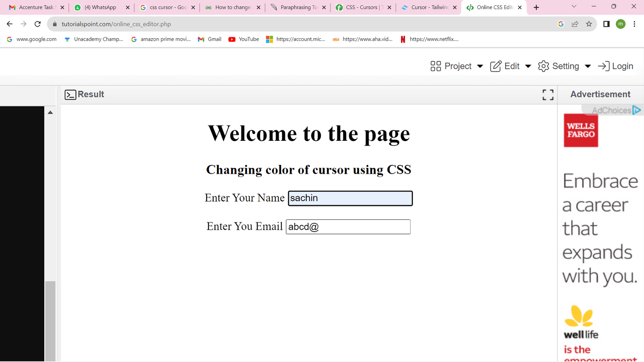Expand the Edit dropdown chevron
This screenshot has height=362, width=644.
coord(528,66)
